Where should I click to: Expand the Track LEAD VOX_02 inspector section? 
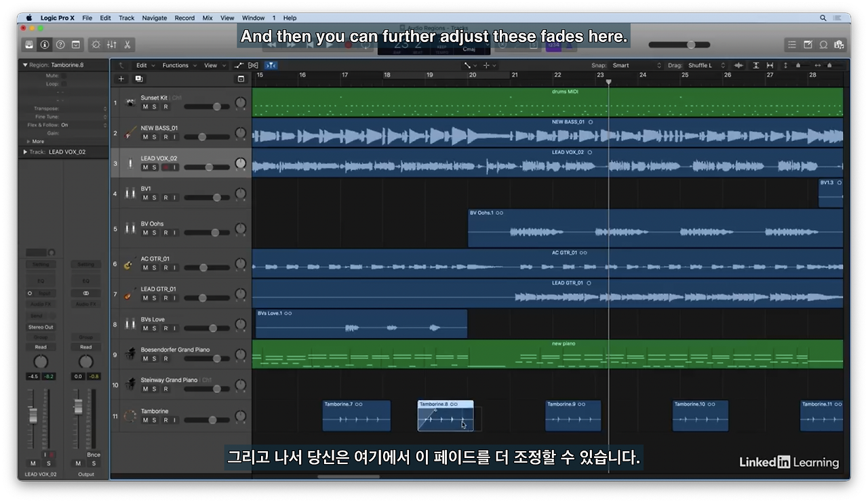[26, 152]
